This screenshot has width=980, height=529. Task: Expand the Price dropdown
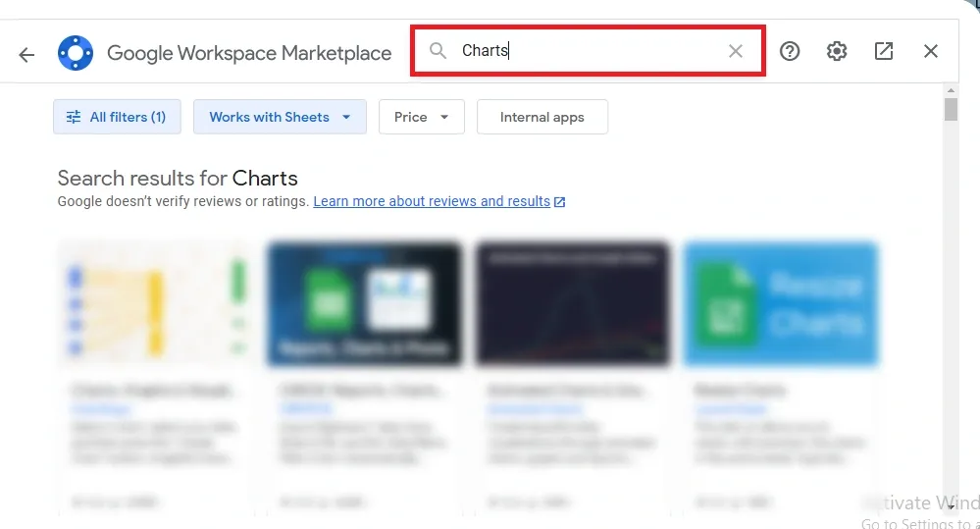pos(422,117)
